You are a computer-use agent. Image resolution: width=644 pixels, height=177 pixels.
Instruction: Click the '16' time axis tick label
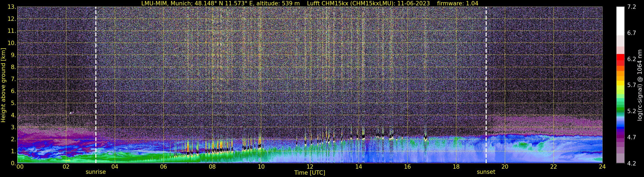(407, 167)
